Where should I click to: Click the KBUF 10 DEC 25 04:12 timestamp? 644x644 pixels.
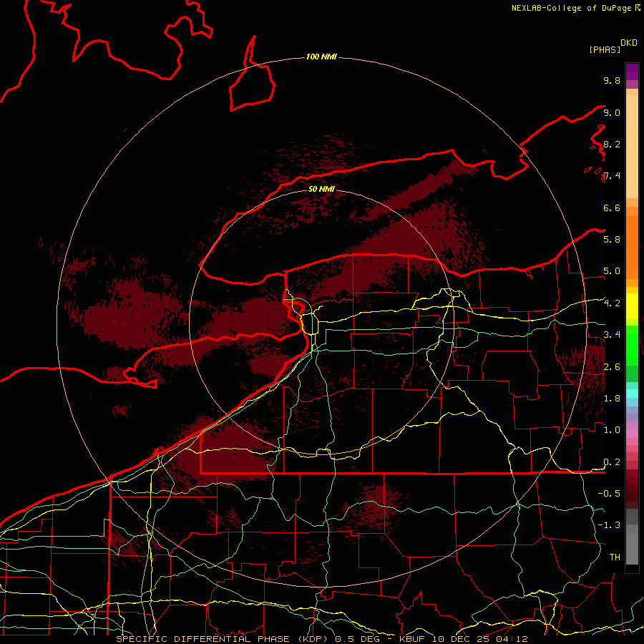coord(463,639)
